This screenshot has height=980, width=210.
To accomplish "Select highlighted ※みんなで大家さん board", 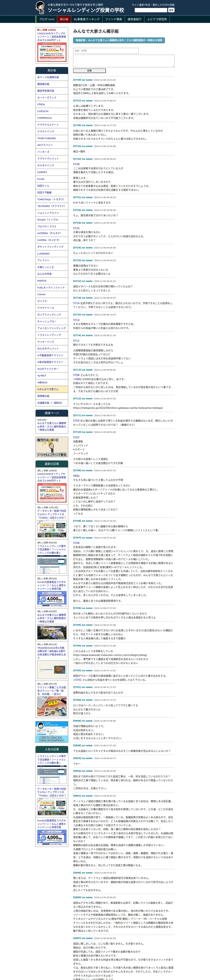I will pyautogui.click(x=52, y=389).
